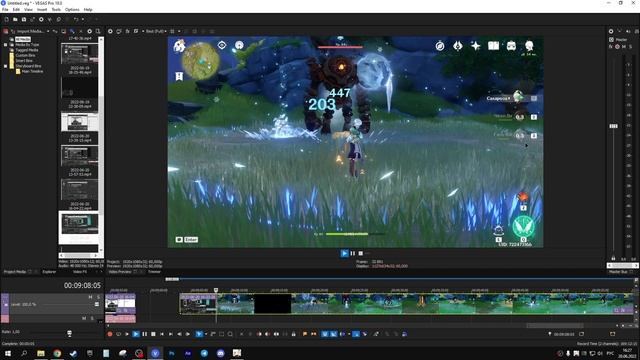640x360 pixels.
Task: Click the Pause button under video preview
Action: (353, 253)
